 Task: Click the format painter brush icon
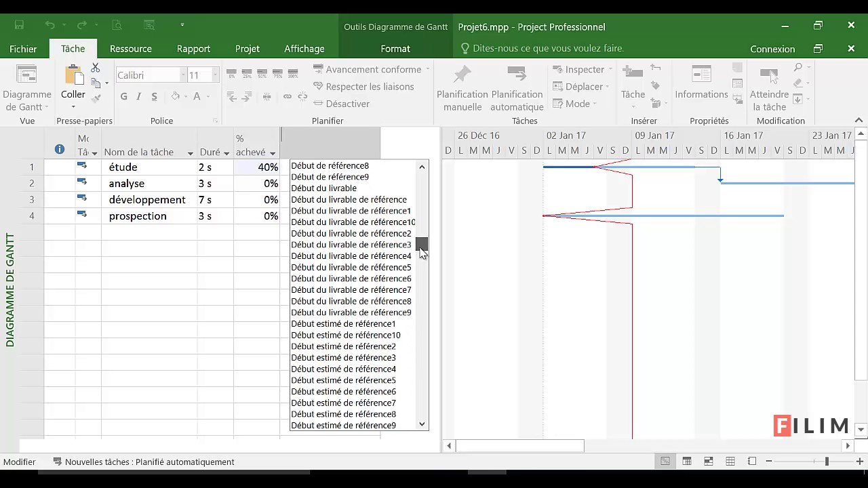(x=96, y=98)
